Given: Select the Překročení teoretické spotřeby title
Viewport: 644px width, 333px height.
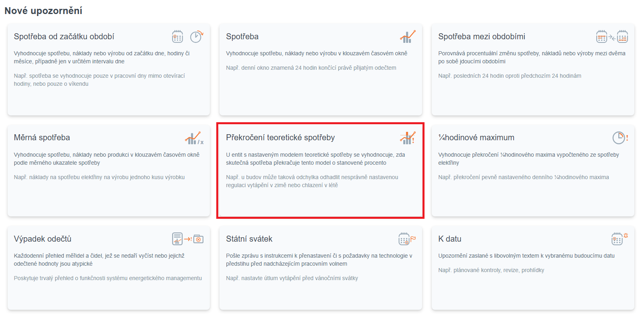Looking at the screenshot, I should pyautogui.click(x=280, y=137).
